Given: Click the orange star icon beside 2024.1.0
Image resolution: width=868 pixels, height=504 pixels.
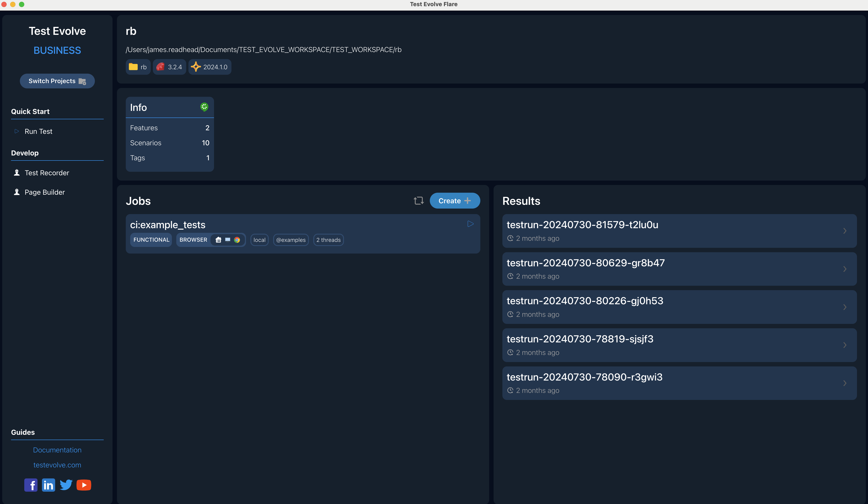Looking at the screenshot, I should pos(196,67).
